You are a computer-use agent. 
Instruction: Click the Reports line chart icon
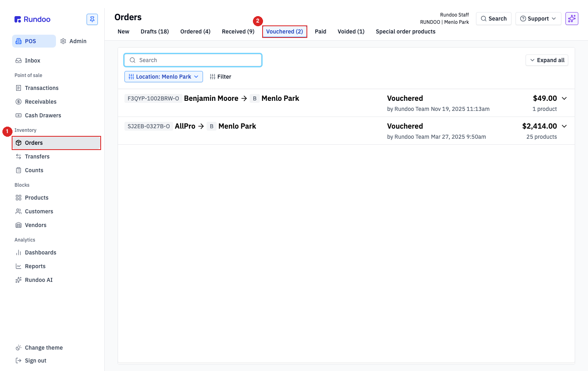click(19, 266)
